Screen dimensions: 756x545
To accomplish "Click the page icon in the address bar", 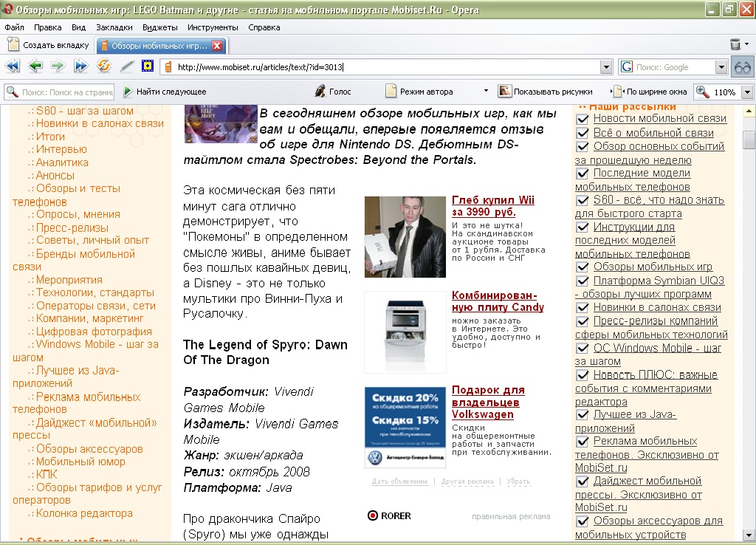I will coord(168,67).
